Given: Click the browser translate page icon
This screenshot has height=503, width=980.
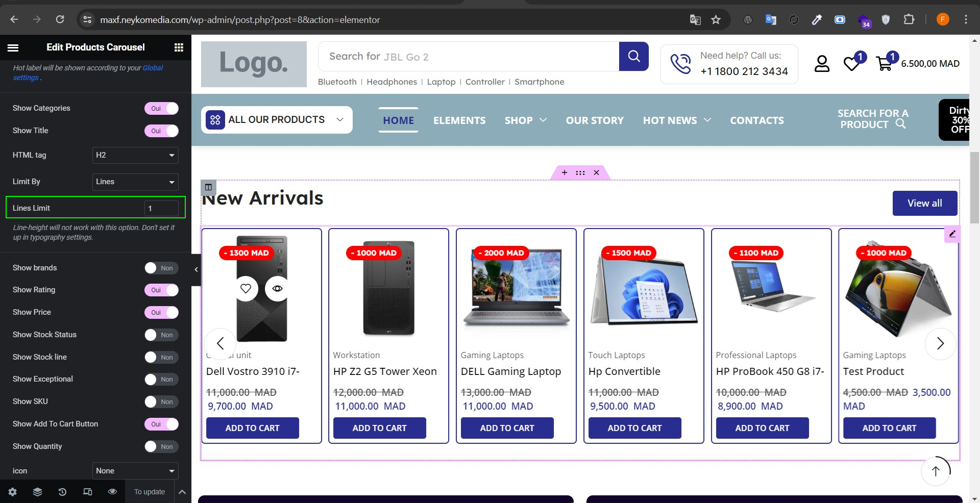Looking at the screenshot, I should click(695, 19).
